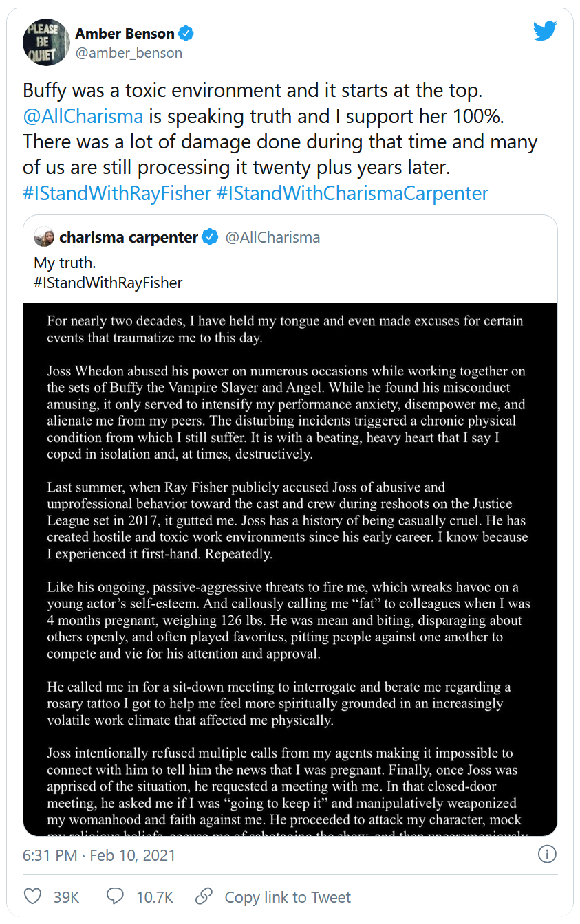Click the @amber_benson handle
This screenshot has height=924, width=580.
(x=129, y=53)
